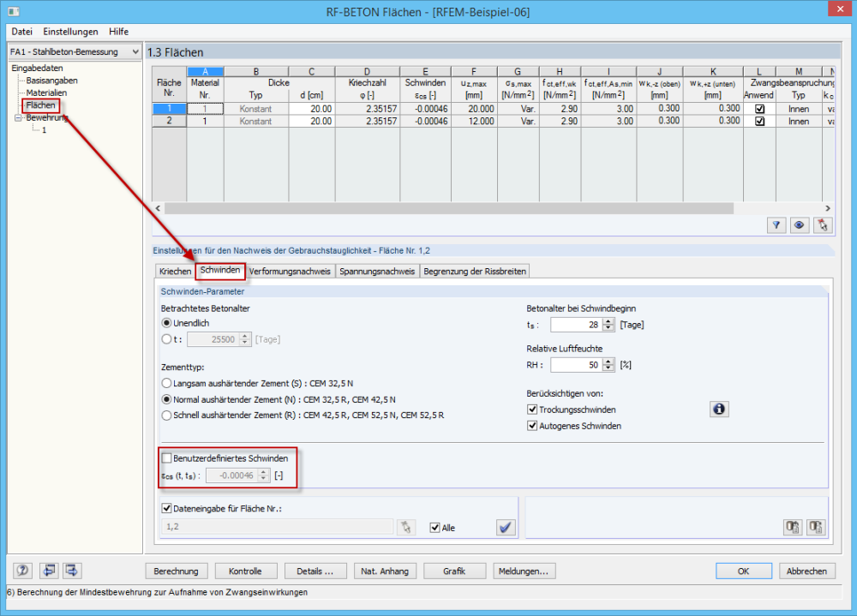Image resolution: width=857 pixels, height=616 pixels.
Task: Toggle Autogenes Schwinden checkbox
Action: tap(532, 426)
